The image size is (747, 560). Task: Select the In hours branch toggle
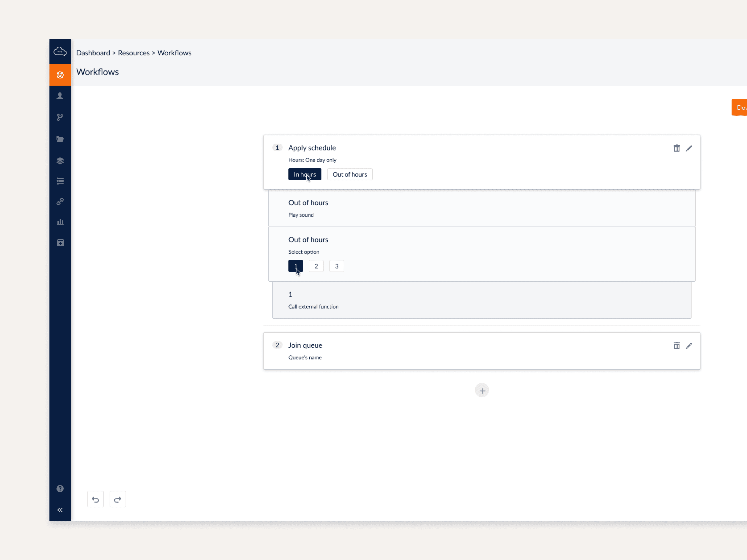305,174
